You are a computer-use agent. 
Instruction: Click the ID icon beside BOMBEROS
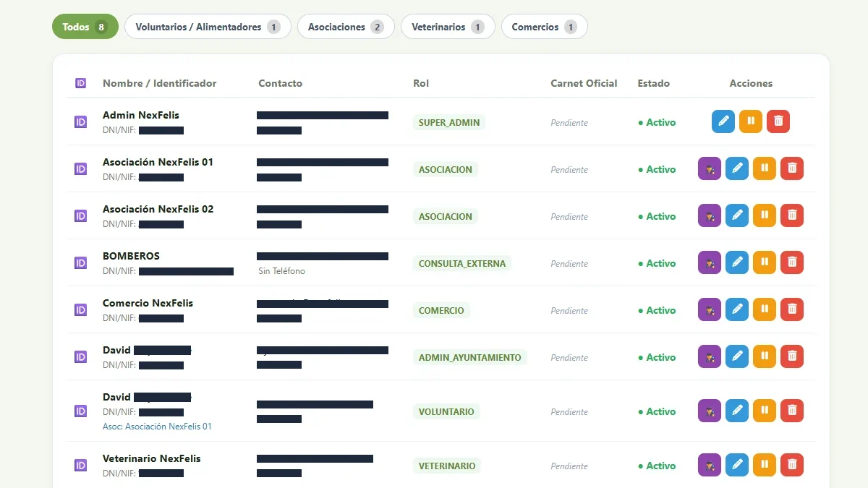point(81,262)
